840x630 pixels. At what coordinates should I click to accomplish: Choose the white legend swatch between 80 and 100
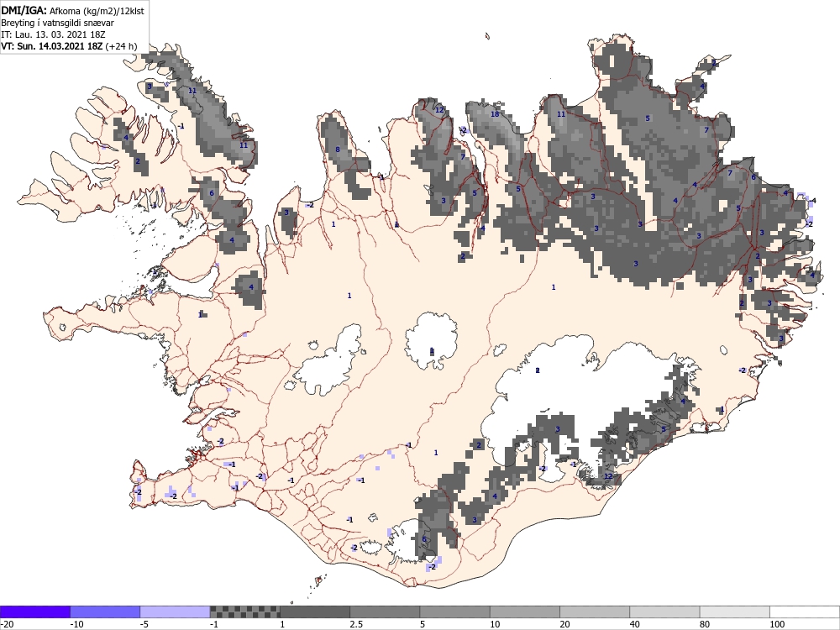735,612
